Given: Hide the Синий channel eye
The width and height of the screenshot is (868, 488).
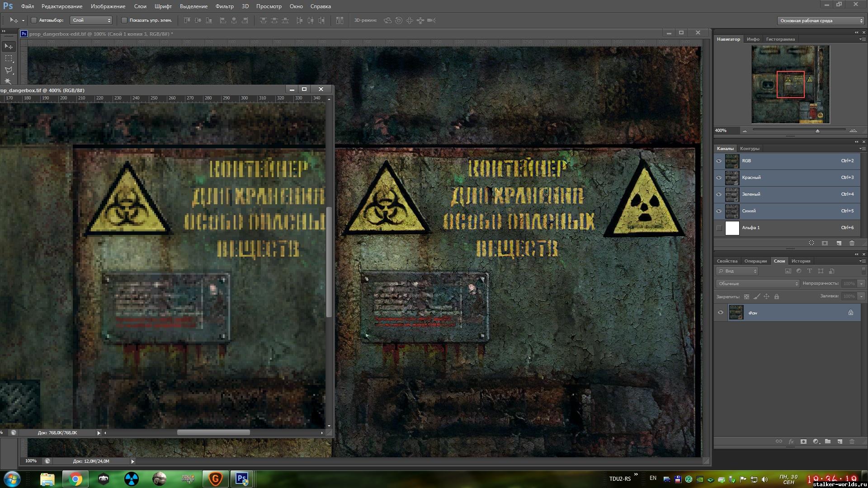Looking at the screenshot, I should [x=719, y=211].
